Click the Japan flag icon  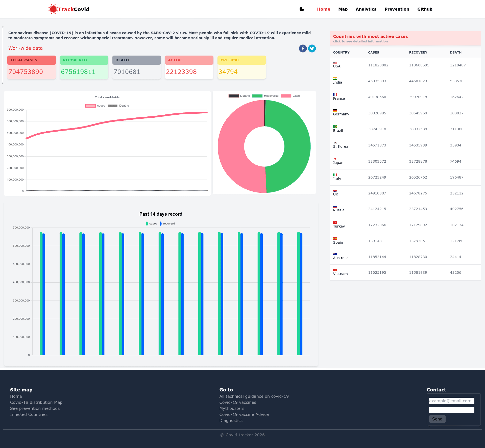click(335, 159)
